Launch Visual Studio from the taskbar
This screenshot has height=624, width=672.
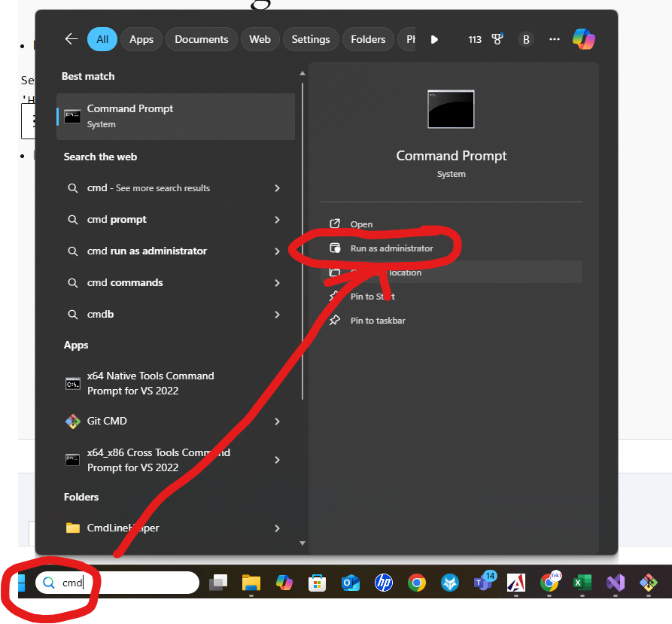(x=616, y=582)
